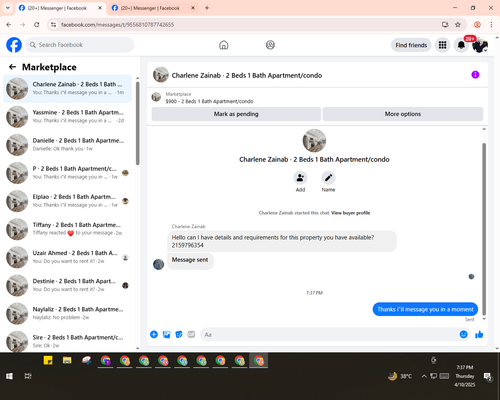Open the Chrome three-dot menu
This screenshot has height=400, width=500.
(491, 24)
